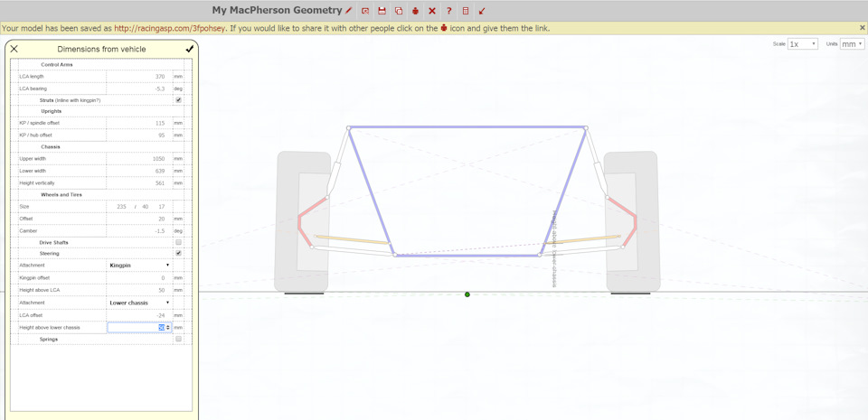The width and height of the screenshot is (868, 420).
Task: Open the racingasp.com/3fpohsey link
Action: 169,28
